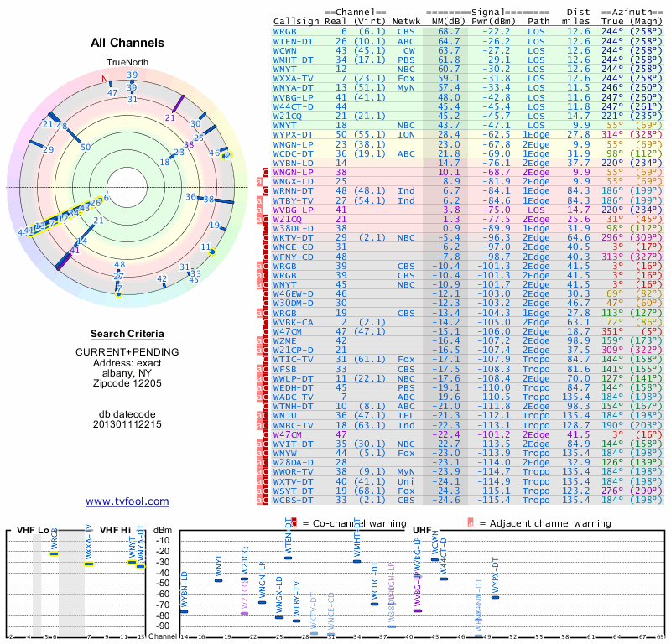Click the WXXA-TV bar in VHF spectrum
671x644 pixels.
[x=89, y=563]
